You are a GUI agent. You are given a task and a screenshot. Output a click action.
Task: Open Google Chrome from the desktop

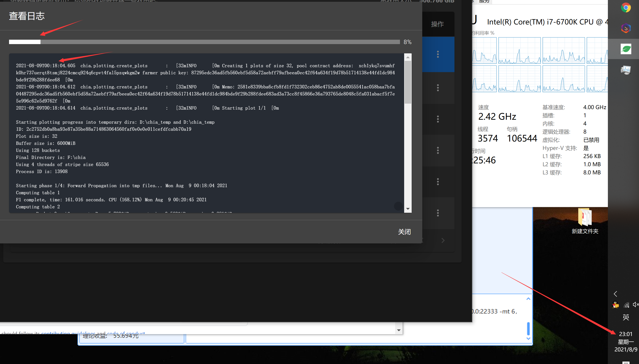point(626,8)
